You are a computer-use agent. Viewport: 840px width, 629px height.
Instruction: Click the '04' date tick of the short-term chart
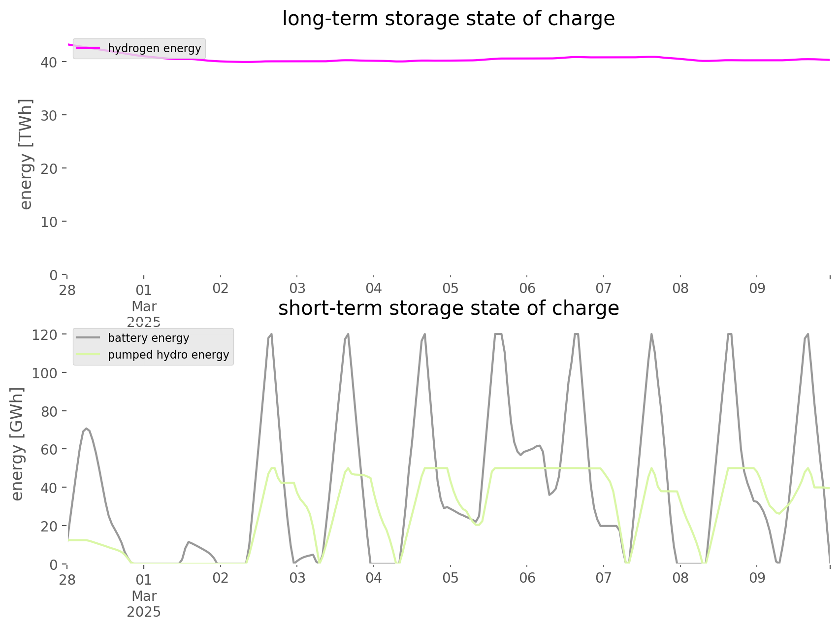tap(374, 578)
